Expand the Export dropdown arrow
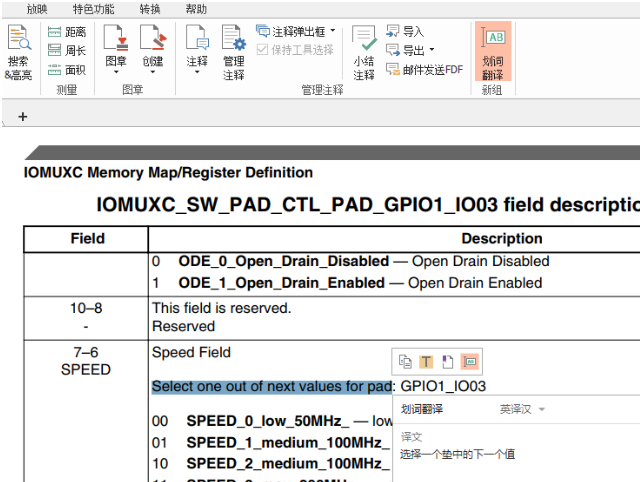Image resolution: width=640 pixels, height=482 pixels. [x=432, y=50]
